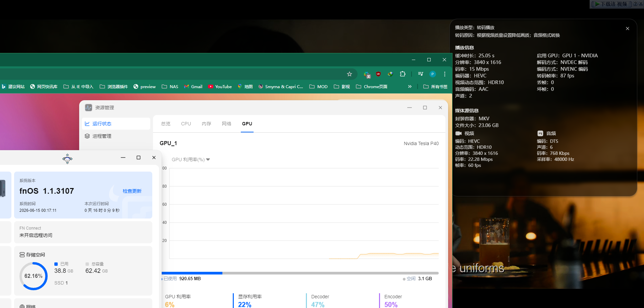Image resolution: width=644 pixels, height=308 pixels.
Task: Click the 网络 globe icon in settings window
Action: tap(22, 306)
